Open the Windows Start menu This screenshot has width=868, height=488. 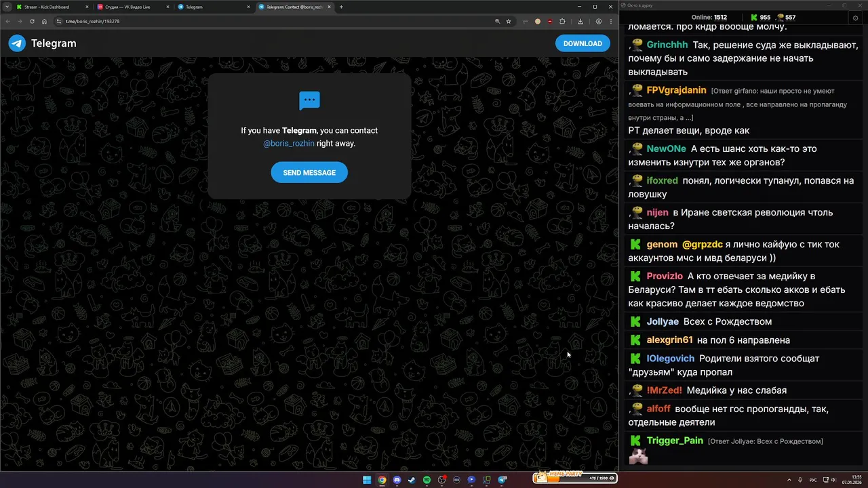(367, 480)
